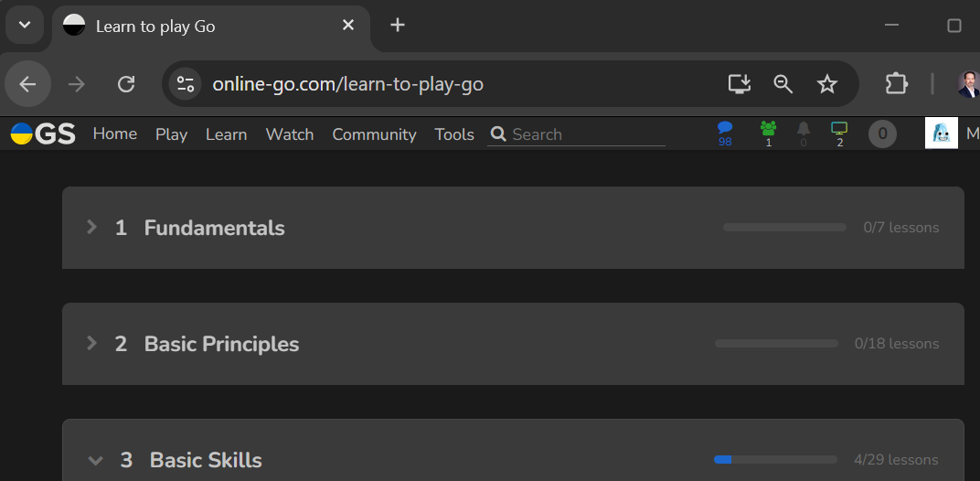This screenshot has width=980, height=481.
Task: Open the tab search dropdown arrow
Action: pyautogui.click(x=25, y=25)
